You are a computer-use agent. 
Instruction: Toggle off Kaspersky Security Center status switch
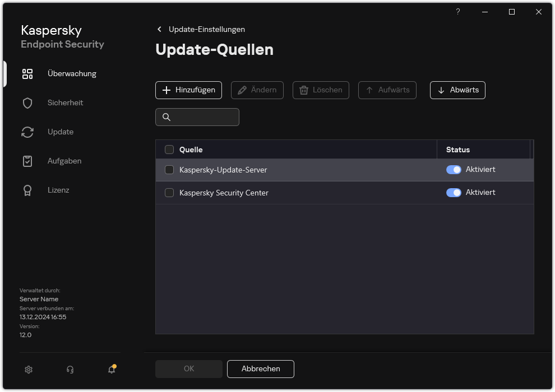click(x=454, y=193)
